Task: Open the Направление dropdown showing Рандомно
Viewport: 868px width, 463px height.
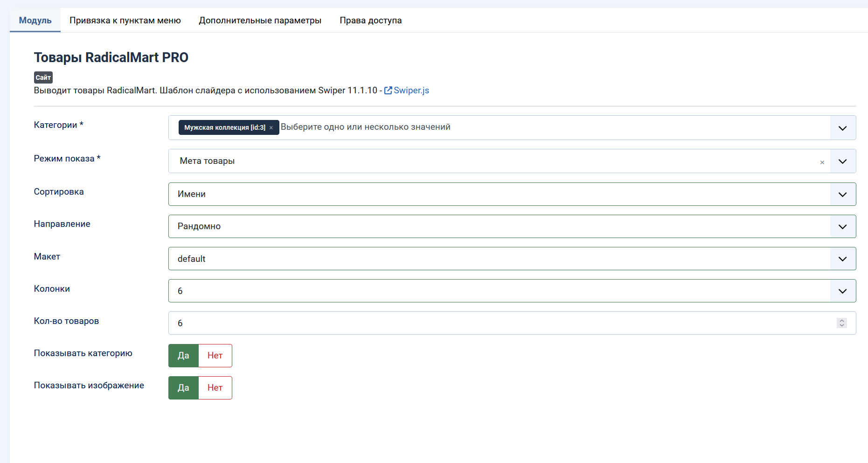Action: [x=512, y=226]
